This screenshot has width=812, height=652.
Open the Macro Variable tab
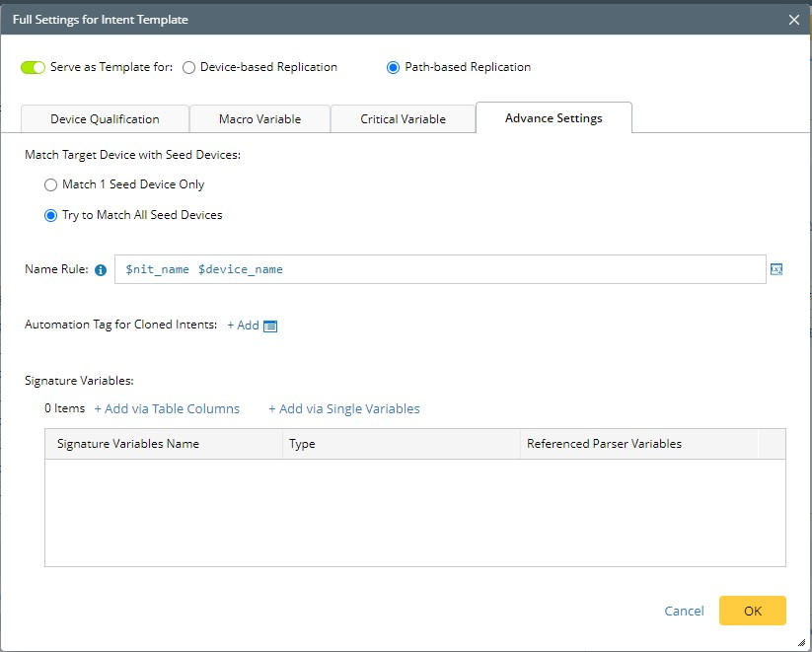pyautogui.click(x=259, y=118)
